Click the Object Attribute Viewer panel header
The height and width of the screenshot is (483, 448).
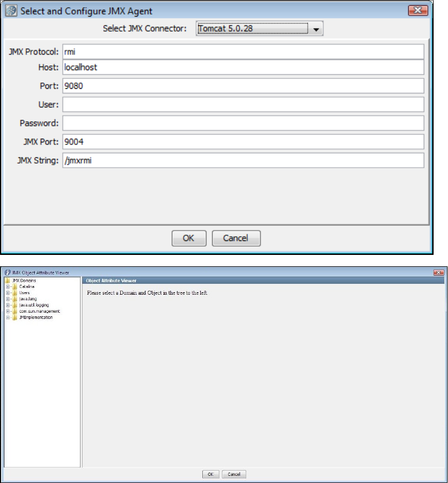pos(263,280)
